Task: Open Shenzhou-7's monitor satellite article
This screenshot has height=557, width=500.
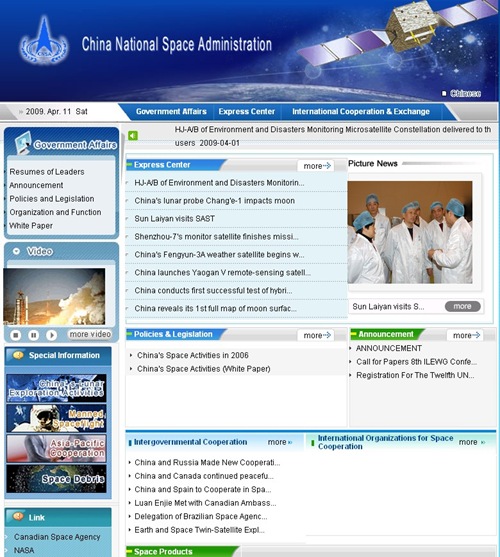Action: pyautogui.click(x=216, y=237)
